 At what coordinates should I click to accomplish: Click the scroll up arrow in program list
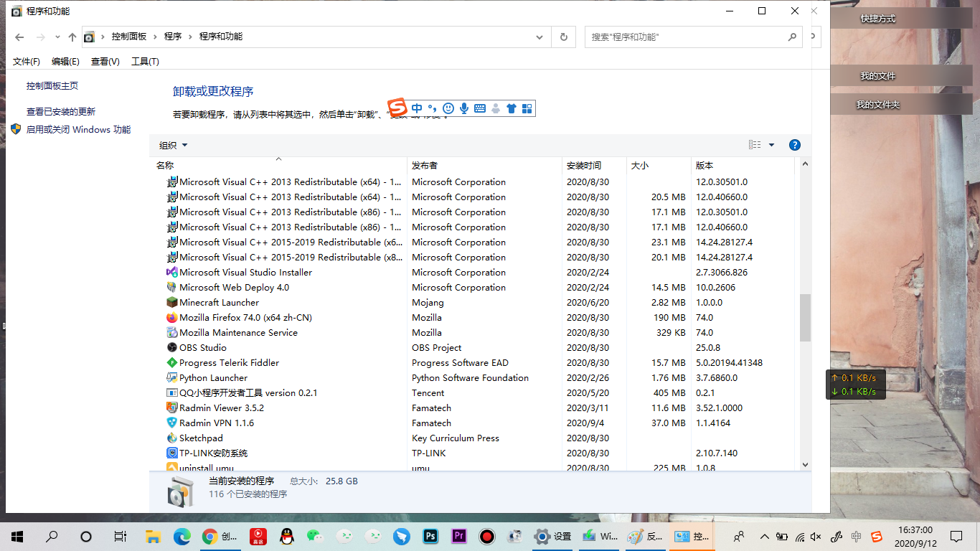click(805, 164)
